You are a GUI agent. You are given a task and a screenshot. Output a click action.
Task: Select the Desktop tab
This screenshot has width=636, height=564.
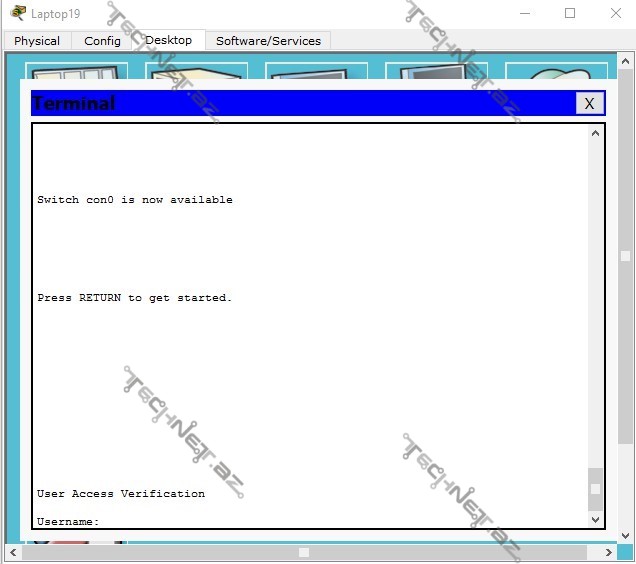[168, 40]
